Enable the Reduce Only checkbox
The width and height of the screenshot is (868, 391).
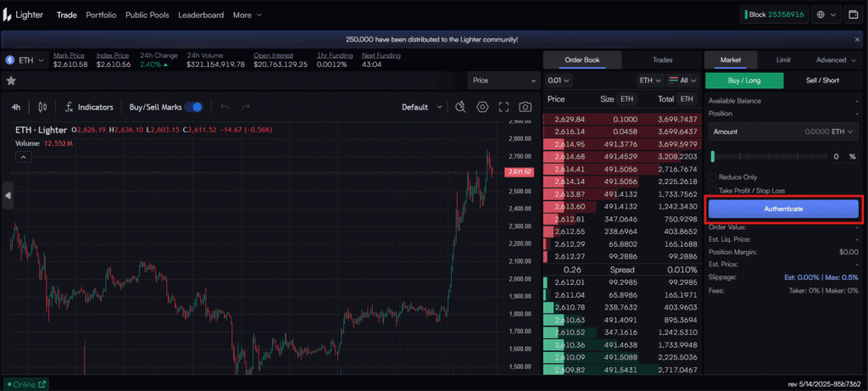point(713,177)
